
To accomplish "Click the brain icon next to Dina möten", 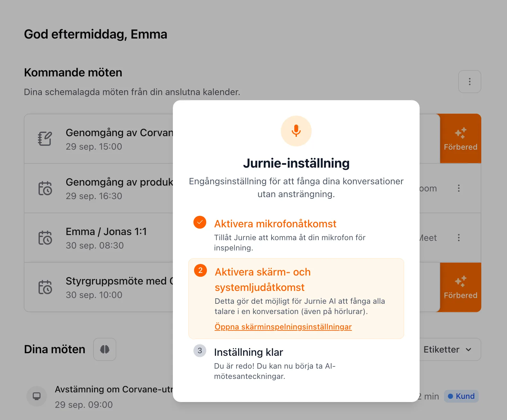I will tap(105, 349).
